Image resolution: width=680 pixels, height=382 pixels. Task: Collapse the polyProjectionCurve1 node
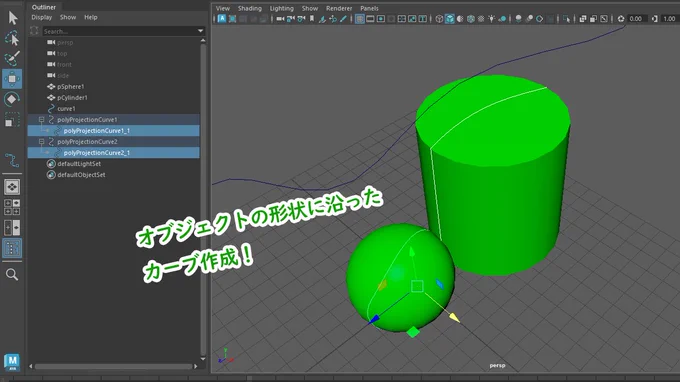click(42, 119)
